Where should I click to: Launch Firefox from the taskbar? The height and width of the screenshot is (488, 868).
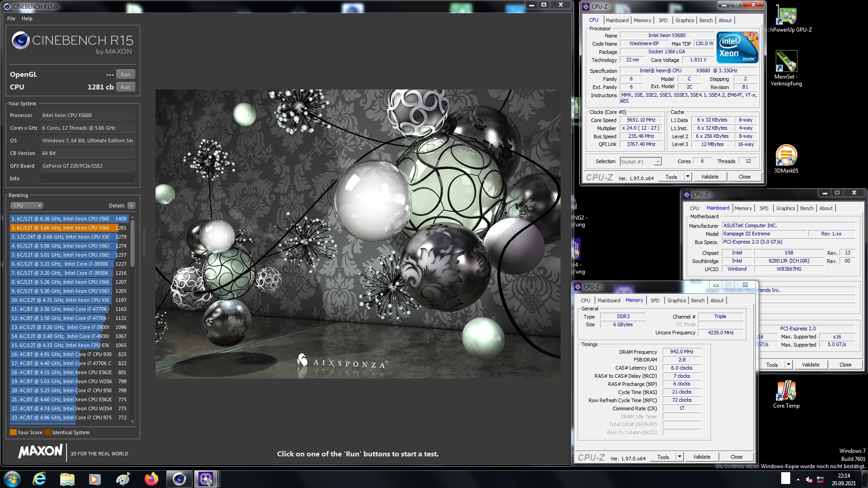(x=151, y=479)
